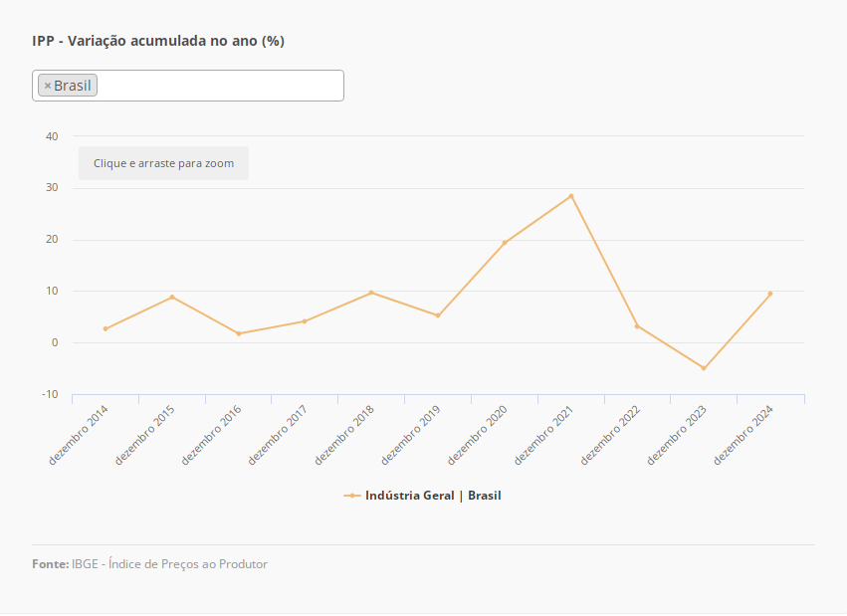This screenshot has height=616, width=847.
Task: Click the IBGE source text at the bottom
Action: tap(169, 564)
